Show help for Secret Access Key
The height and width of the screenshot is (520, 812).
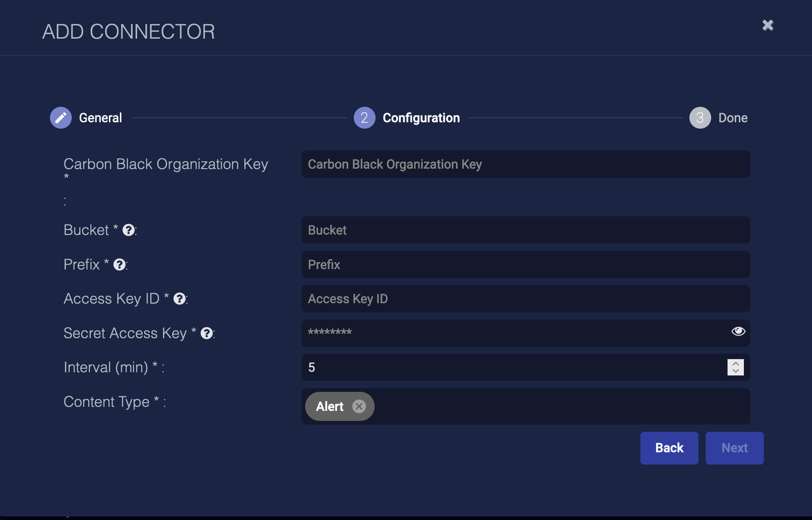(x=207, y=333)
